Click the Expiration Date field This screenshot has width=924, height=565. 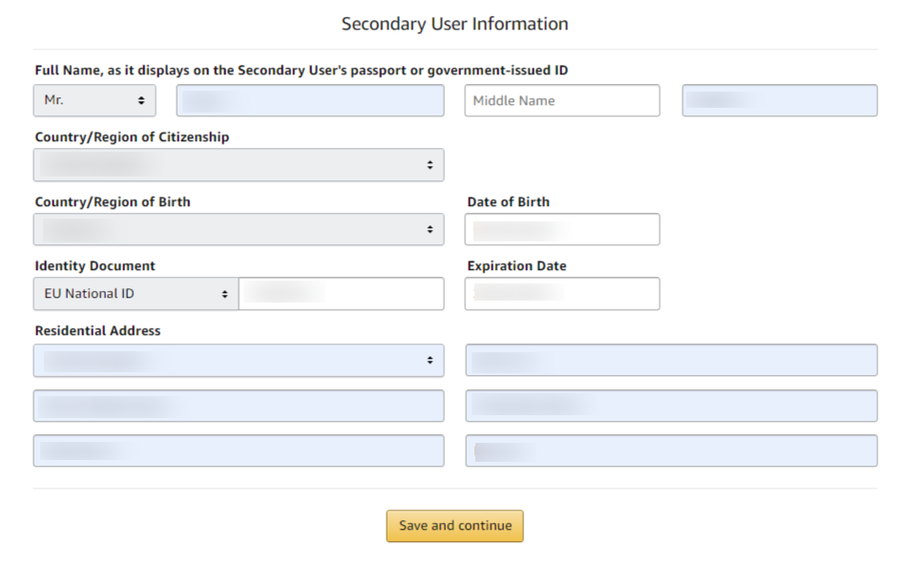[x=562, y=293]
